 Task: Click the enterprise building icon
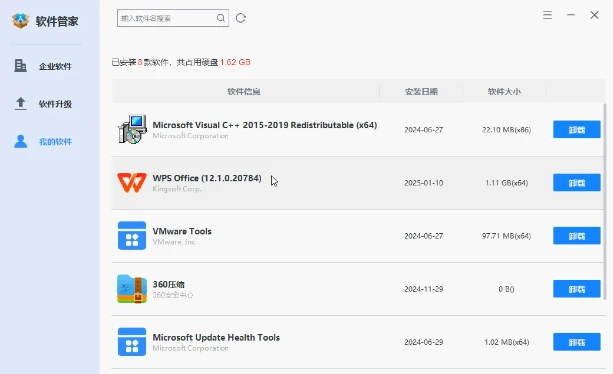pos(20,66)
